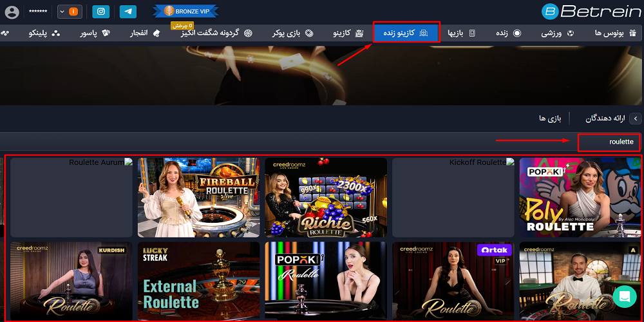Open the Fireball Roulette game thumbnail
The height and width of the screenshot is (322, 644).
(198, 198)
